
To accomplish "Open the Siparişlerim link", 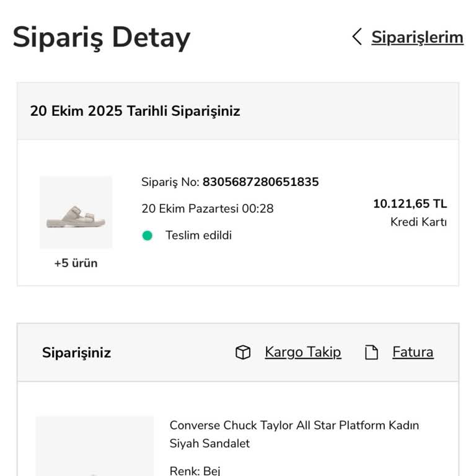I will [417, 37].
